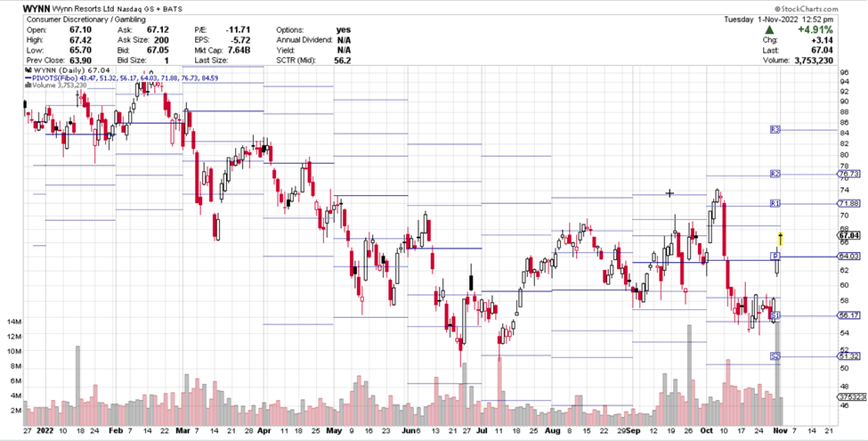Click the 71.88 price axis tag
868x441 pixels.
point(849,203)
